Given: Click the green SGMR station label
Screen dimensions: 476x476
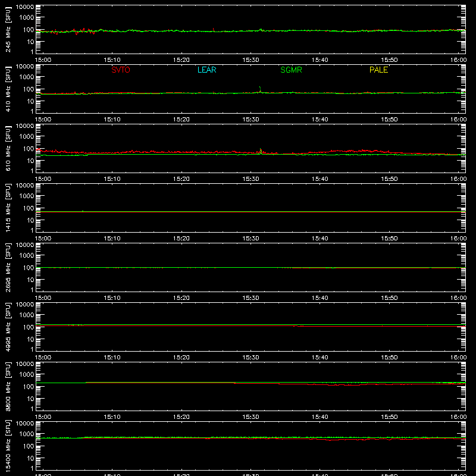Looking at the screenshot, I should click(x=291, y=70).
